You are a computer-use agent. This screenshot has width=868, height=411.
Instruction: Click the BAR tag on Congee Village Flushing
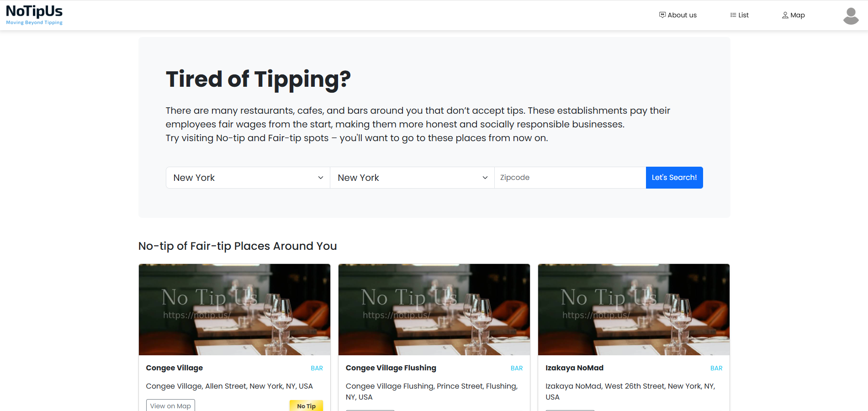click(x=517, y=369)
